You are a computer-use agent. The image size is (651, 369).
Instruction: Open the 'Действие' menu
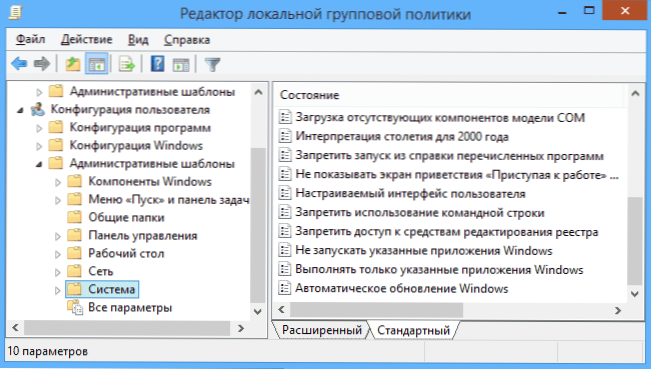coord(86,39)
